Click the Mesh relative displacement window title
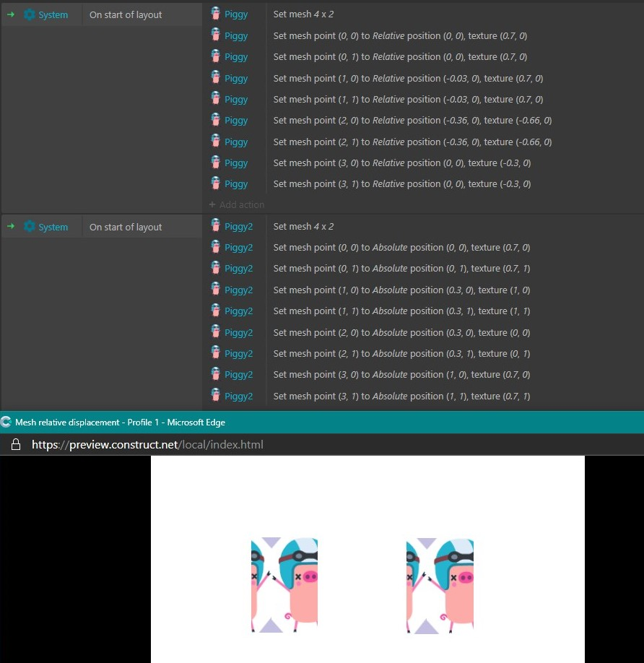The width and height of the screenshot is (644, 663). click(120, 422)
